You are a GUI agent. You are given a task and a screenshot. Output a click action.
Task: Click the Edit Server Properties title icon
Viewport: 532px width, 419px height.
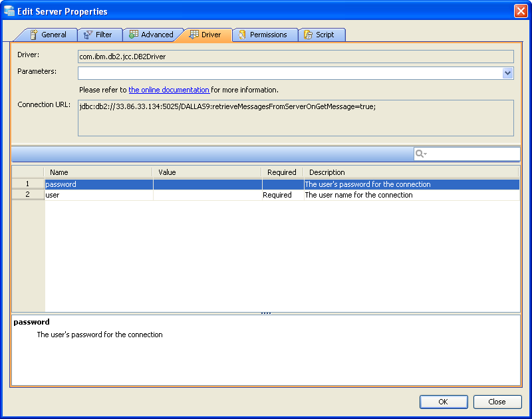click(9, 11)
